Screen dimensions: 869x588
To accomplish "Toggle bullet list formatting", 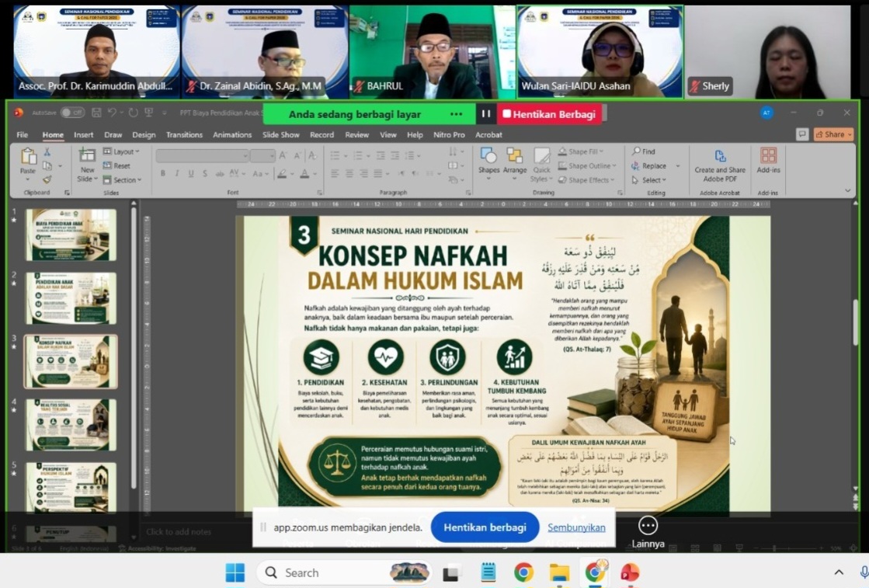I will [335, 155].
